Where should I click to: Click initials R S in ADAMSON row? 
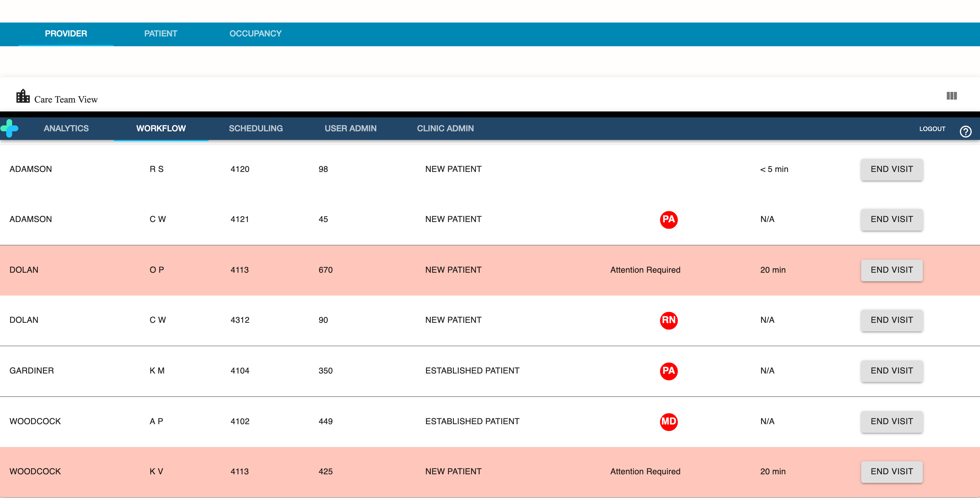click(156, 170)
